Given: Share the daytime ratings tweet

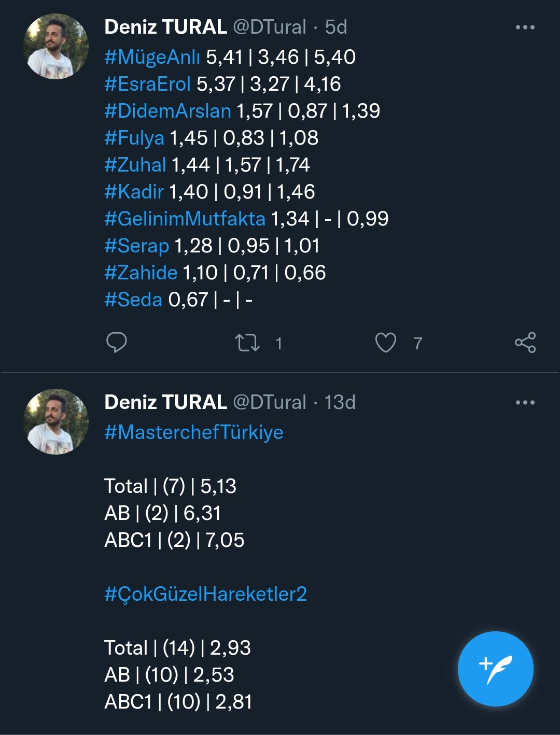Looking at the screenshot, I should [525, 343].
